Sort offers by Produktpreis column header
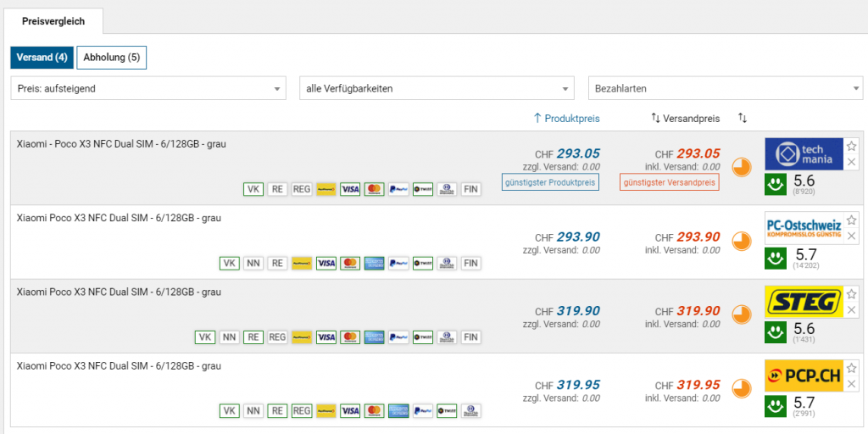This screenshot has width=868, height=434. pyautogui.click(x=565, y=118)
